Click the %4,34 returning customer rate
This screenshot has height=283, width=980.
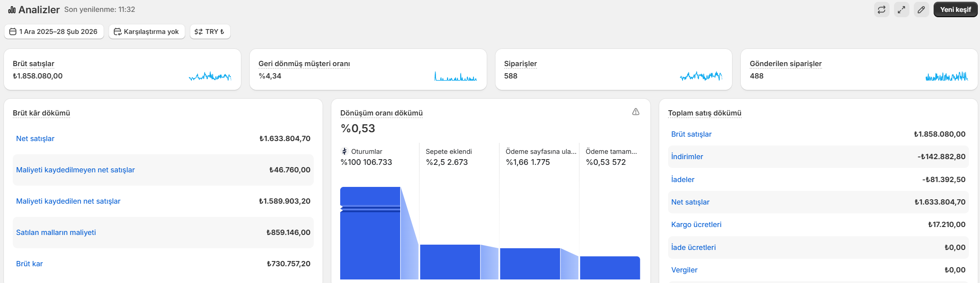click(270, 76)
